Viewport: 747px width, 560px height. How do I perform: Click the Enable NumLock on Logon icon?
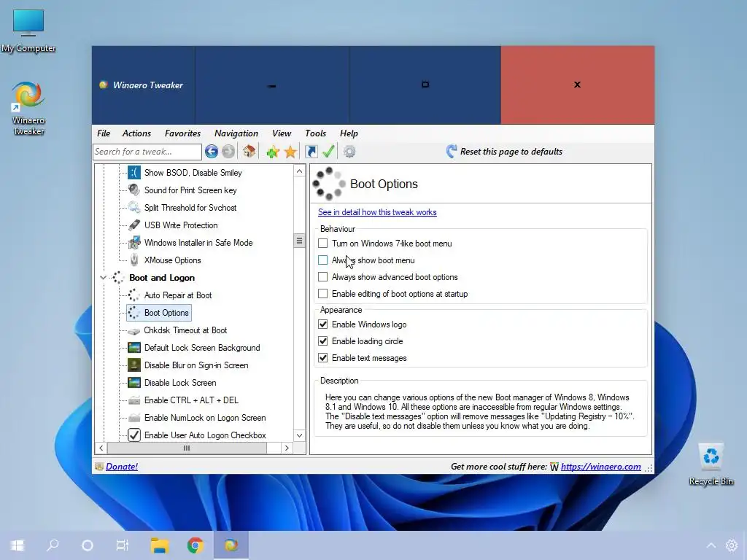tap(134, 418)
